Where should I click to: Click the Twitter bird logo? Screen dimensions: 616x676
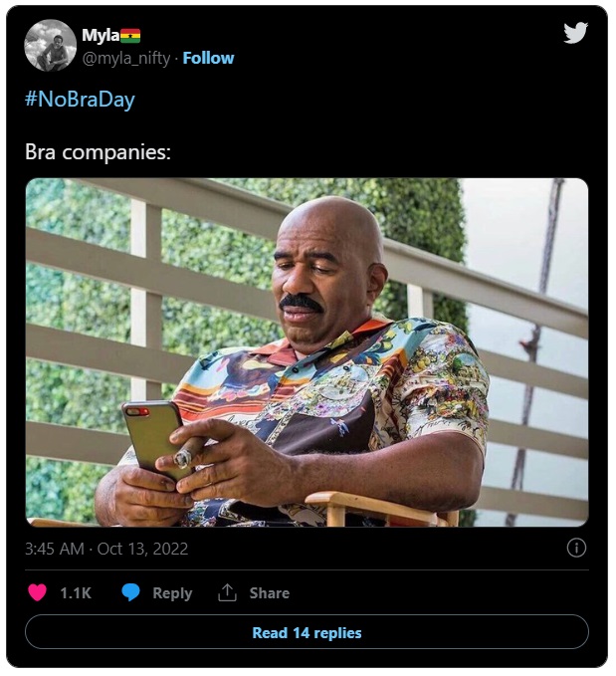pyautogui.click(x=575, y=33)
